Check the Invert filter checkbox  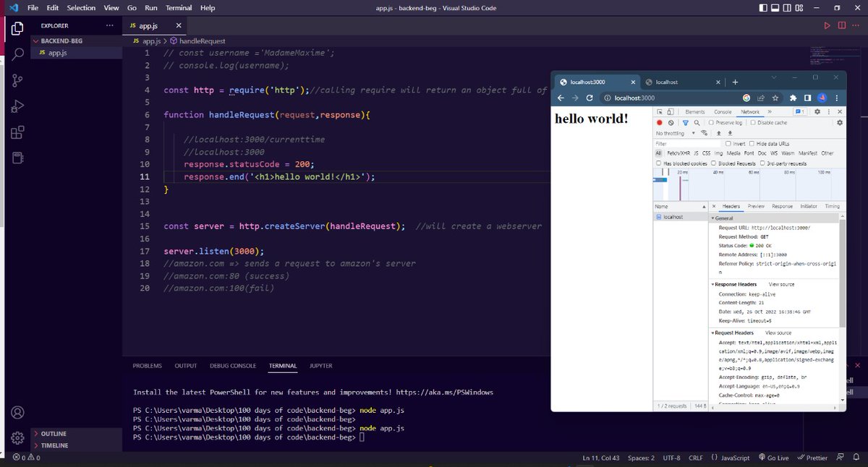(728, 143)
